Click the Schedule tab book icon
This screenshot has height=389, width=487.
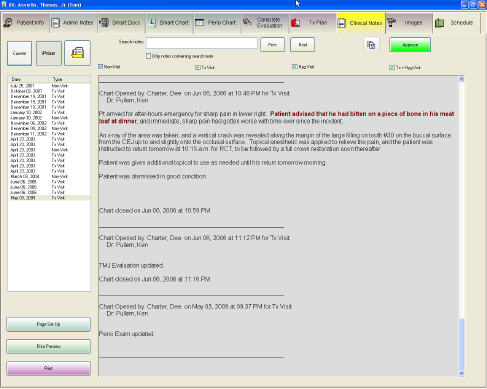tap(440, 23)
